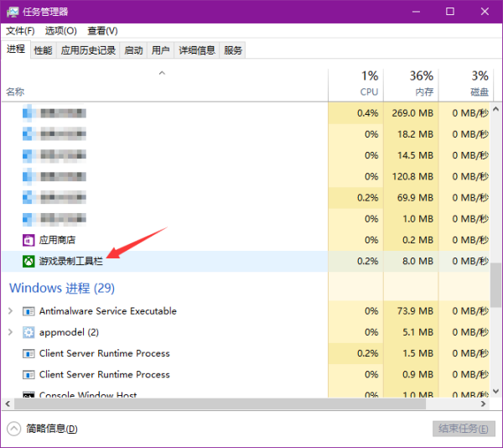Open the 服务 tab
This screenshot has width=503, height=448.
tap(232, 50)
